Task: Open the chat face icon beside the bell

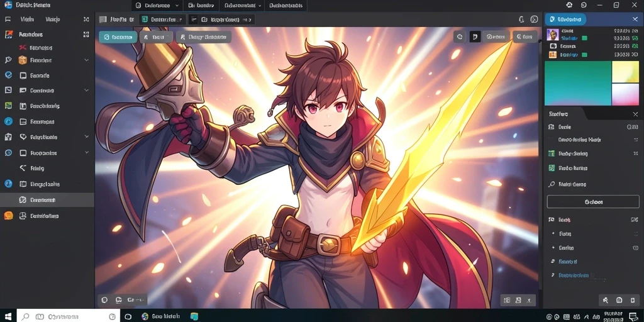Action: tap(534, 19)
